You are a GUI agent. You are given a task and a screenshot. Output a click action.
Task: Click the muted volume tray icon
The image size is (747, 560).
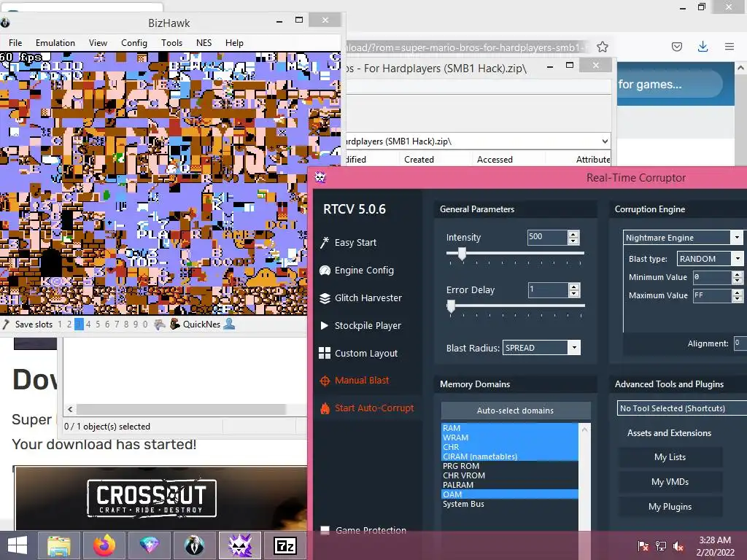click(x=678, y=546)
